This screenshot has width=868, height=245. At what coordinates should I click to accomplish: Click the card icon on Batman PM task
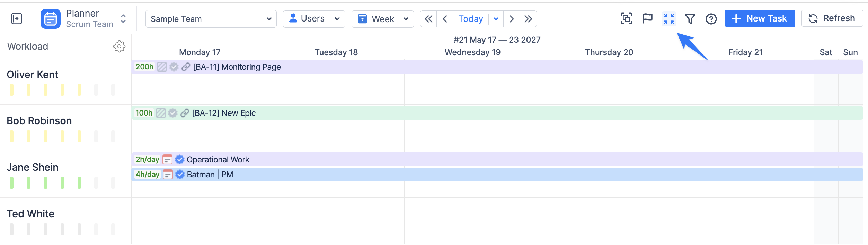[168, 174]
